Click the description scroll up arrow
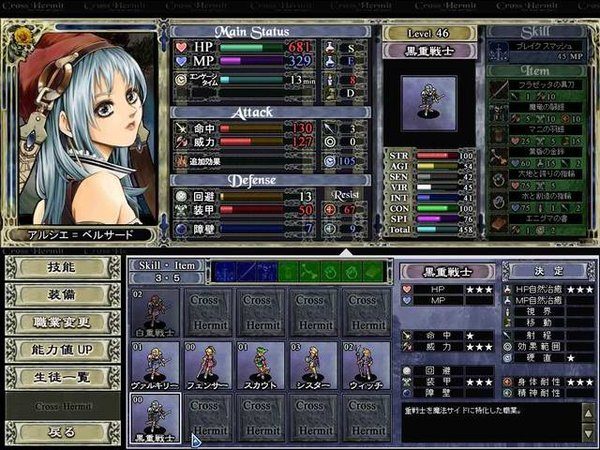Viewport: 600px width, 450px height. click(589, 413)
